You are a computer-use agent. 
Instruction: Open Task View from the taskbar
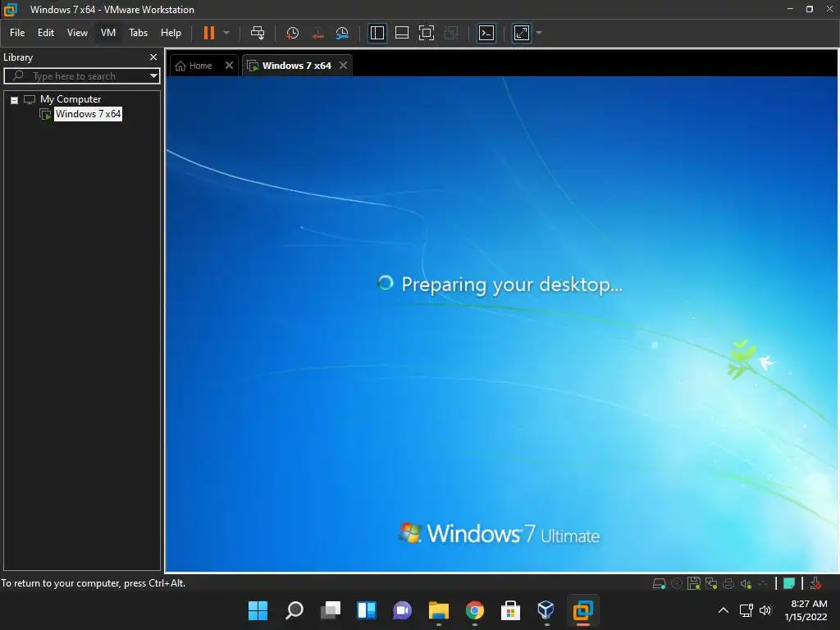point(331,610)
